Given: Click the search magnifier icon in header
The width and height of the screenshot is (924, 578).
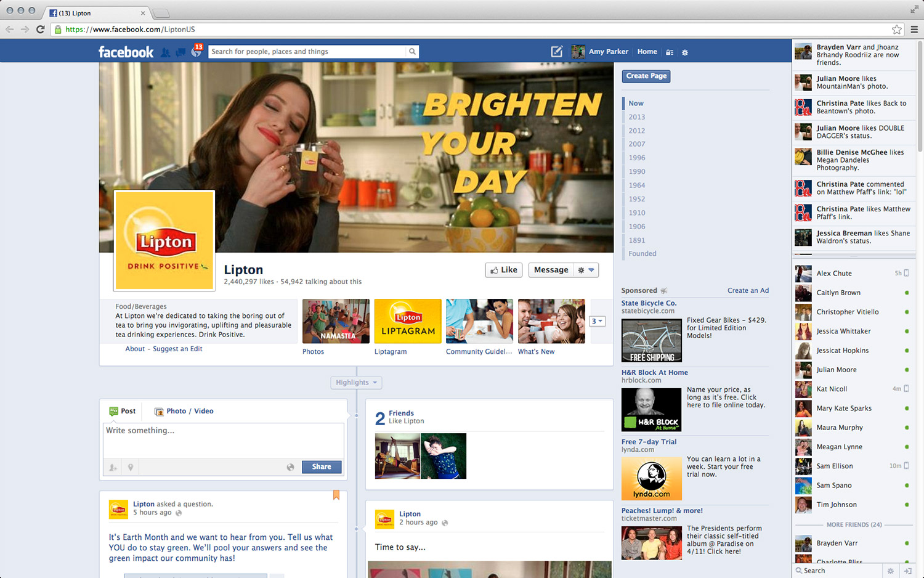Looking at the screenshot, I should [412, 52].
